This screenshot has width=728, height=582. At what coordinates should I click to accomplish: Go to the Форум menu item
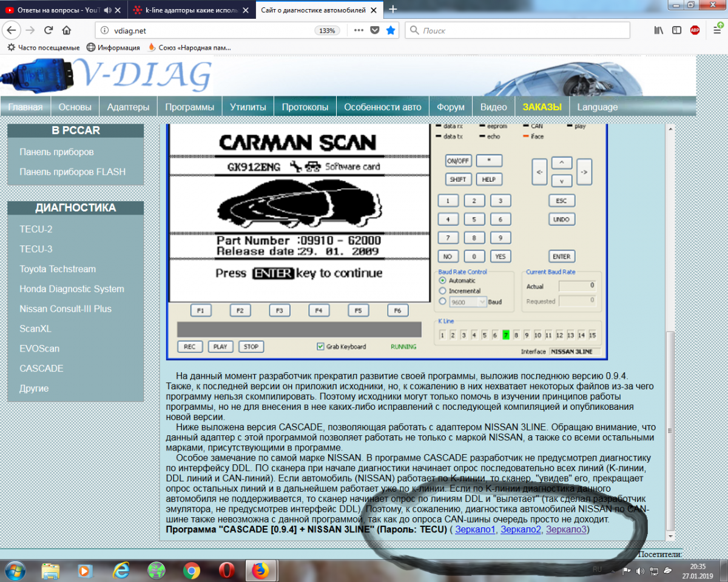click(x=451, y=107)
